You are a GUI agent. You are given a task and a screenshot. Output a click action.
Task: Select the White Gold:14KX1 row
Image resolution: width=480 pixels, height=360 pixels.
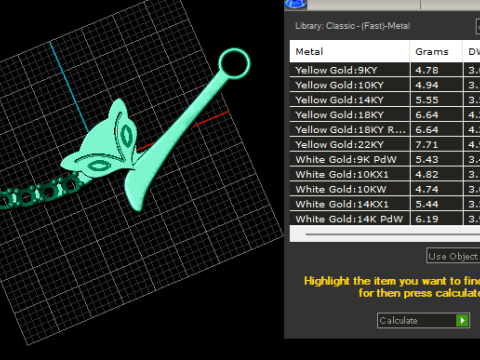[385, 204]
